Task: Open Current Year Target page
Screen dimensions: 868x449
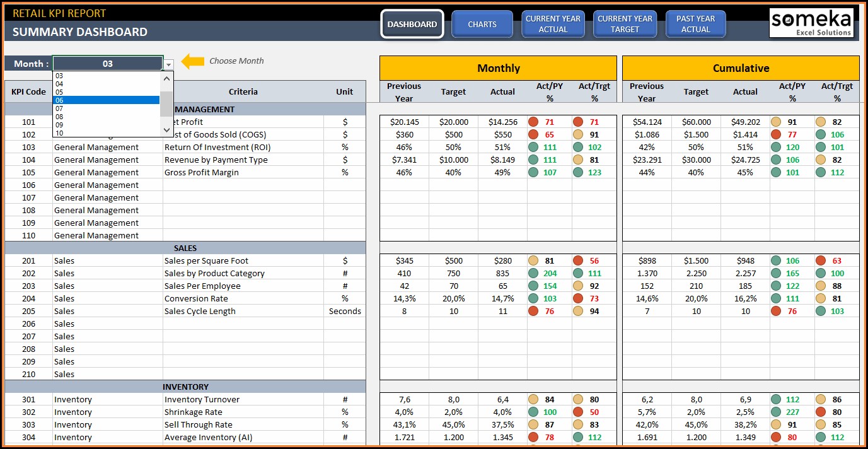Action: [625, 24]
